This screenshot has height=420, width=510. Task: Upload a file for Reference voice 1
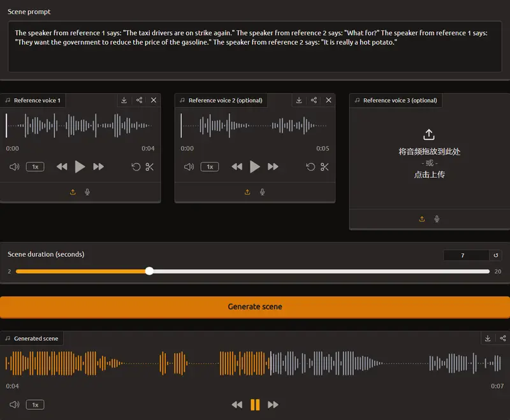tap(73, 192)
